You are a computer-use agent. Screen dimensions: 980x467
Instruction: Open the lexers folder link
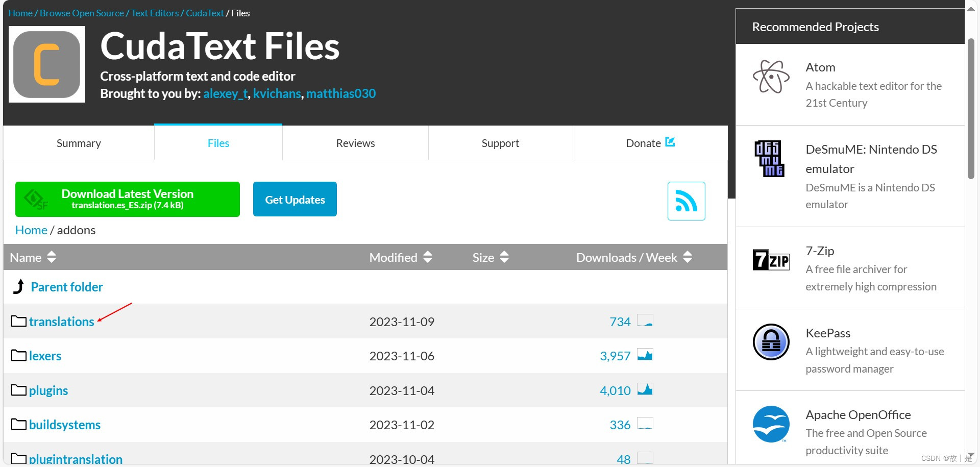(45, 356)
